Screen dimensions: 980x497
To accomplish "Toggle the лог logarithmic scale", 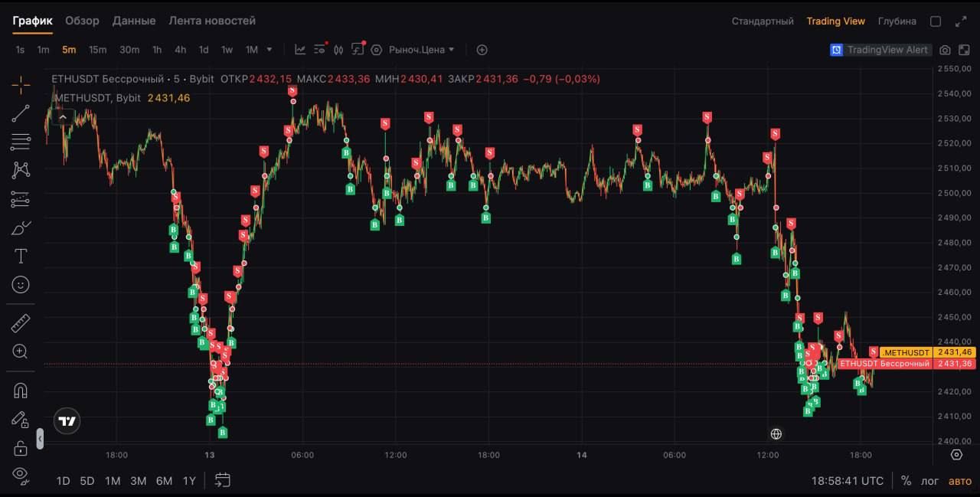I will coord(929,481).
